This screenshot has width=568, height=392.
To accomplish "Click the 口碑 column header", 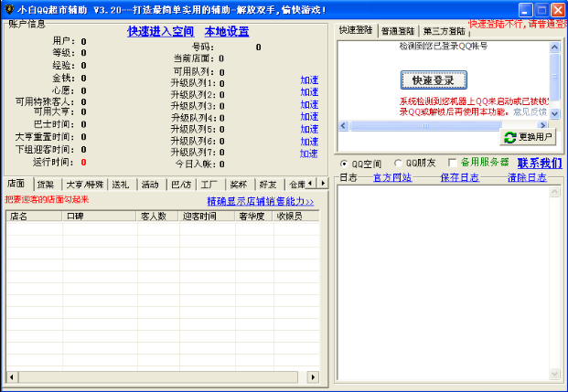I will [x=75, y=217].
